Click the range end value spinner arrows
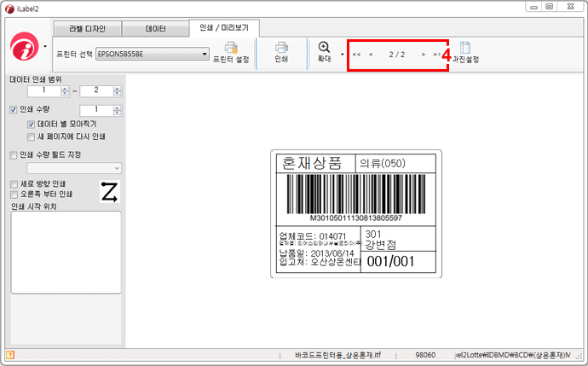588x366 pixels. [118, 90]
